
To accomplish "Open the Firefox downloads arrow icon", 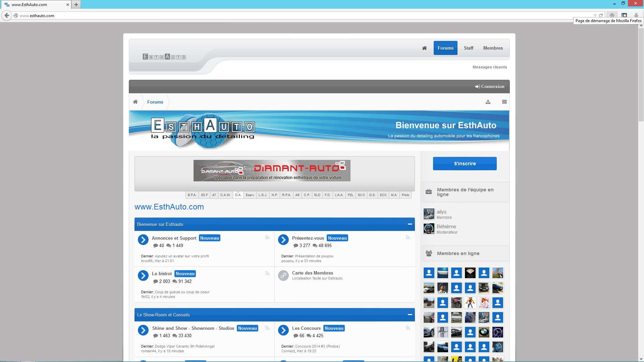I will 636,15.
